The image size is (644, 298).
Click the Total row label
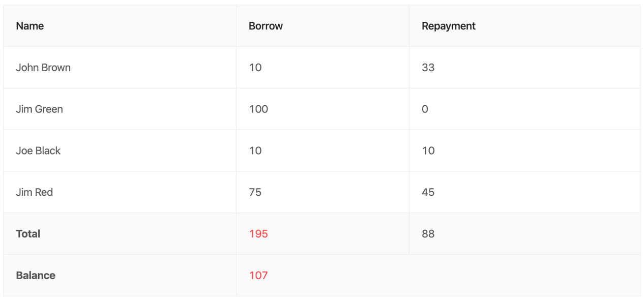28,234
